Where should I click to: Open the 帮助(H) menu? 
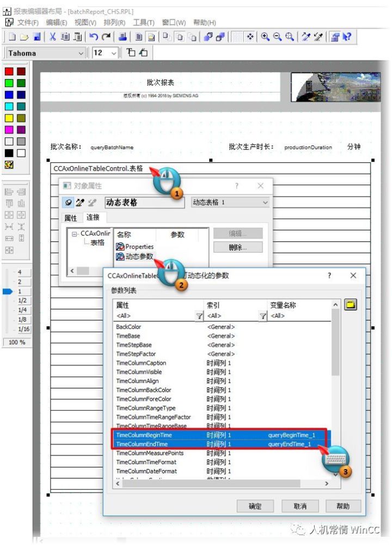coord(204,23)
